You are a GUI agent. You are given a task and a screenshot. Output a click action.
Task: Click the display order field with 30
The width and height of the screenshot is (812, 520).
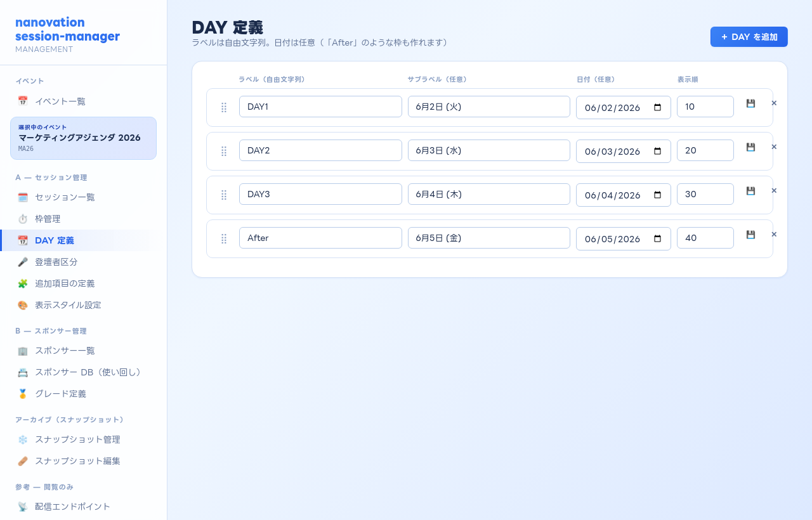(705, 194)
